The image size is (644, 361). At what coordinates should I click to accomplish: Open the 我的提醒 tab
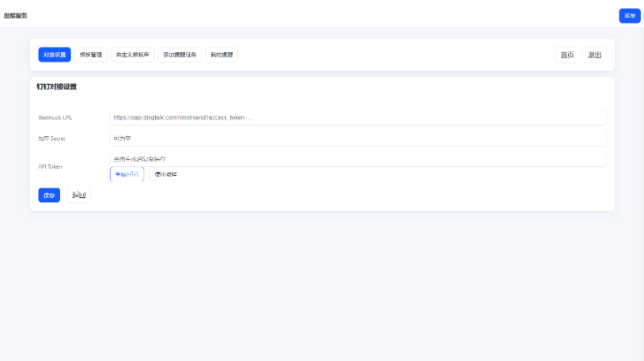click(222, 55)
